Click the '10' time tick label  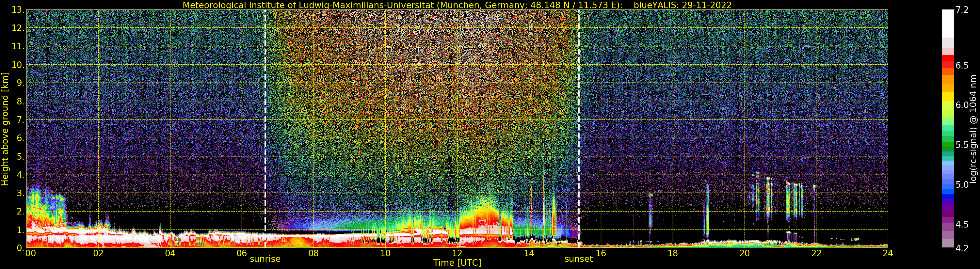[x=385, y=253]
